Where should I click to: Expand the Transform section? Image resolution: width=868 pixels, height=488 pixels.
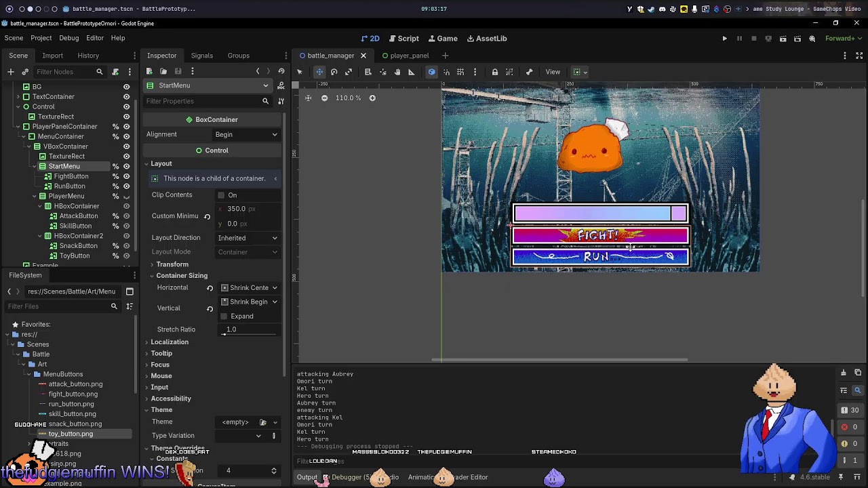tap(172, 264)
